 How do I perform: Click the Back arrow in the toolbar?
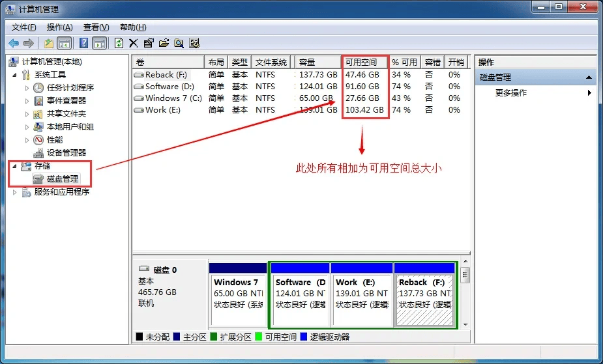point(13,43)
